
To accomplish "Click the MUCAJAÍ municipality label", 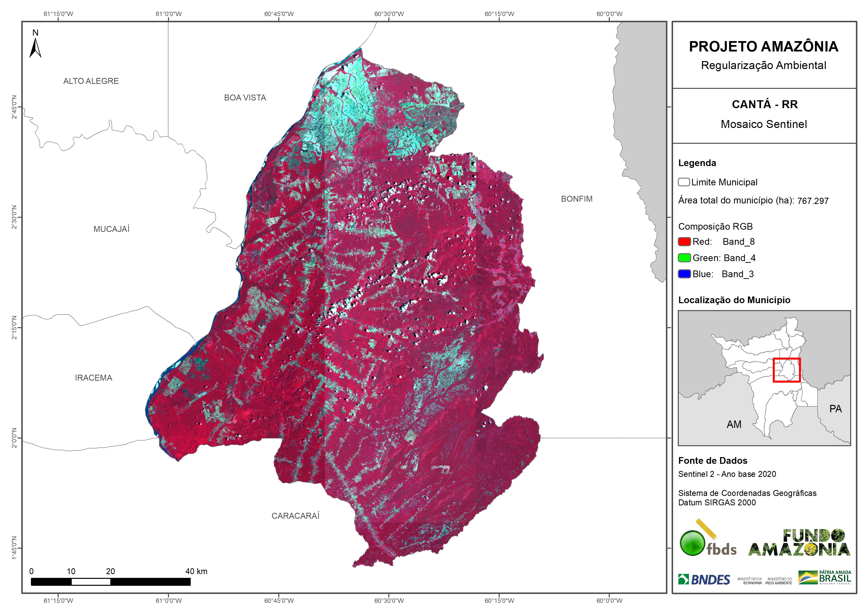I will (111, 229).
